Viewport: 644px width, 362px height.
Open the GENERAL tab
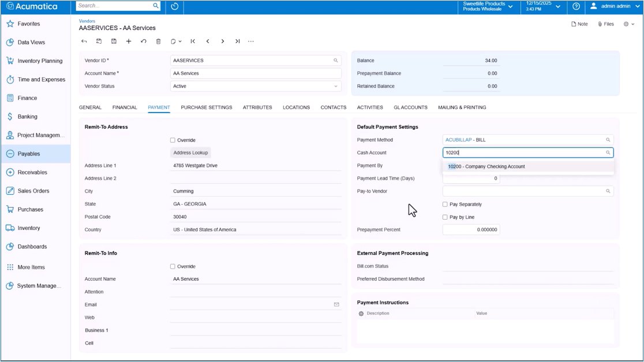pyautogui.click(x=91, y=107)
